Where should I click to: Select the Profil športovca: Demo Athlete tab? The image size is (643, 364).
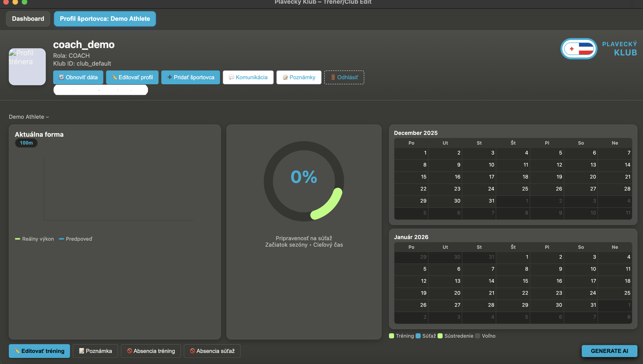(x=105, y=19)
